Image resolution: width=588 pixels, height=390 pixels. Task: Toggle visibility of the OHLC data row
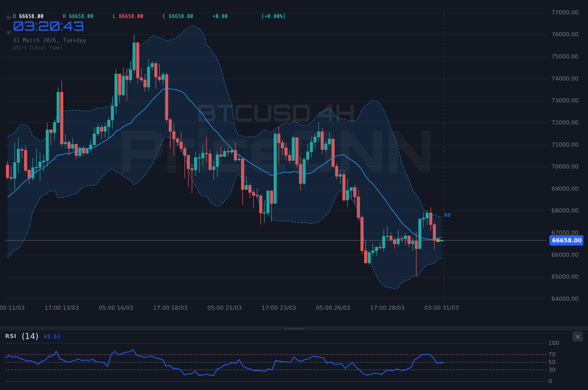9,17
